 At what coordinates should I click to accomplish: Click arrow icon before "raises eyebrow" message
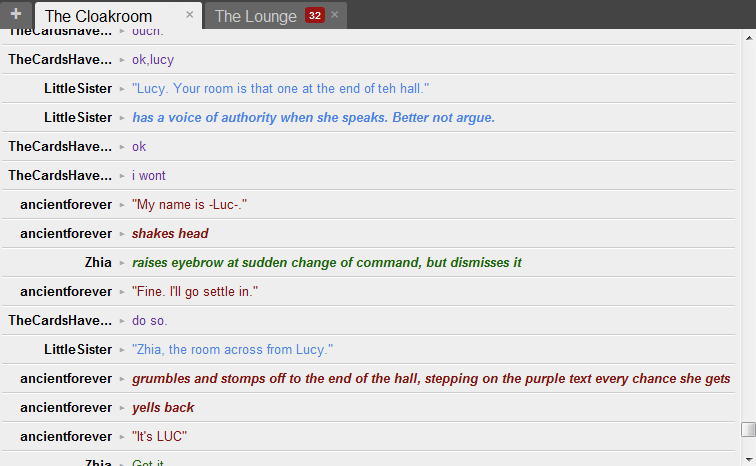(122, 263)
